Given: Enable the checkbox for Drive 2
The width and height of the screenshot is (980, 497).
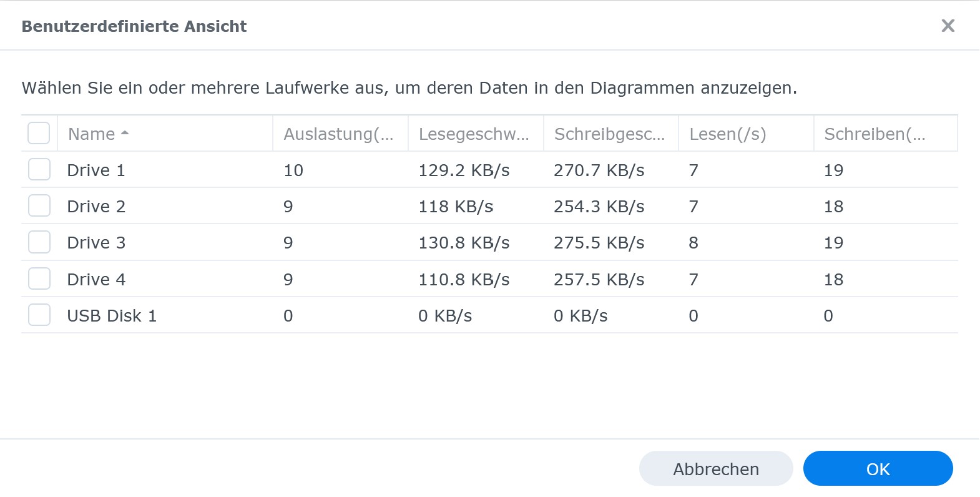Looking at the screenshot, I should coord(39,205).
